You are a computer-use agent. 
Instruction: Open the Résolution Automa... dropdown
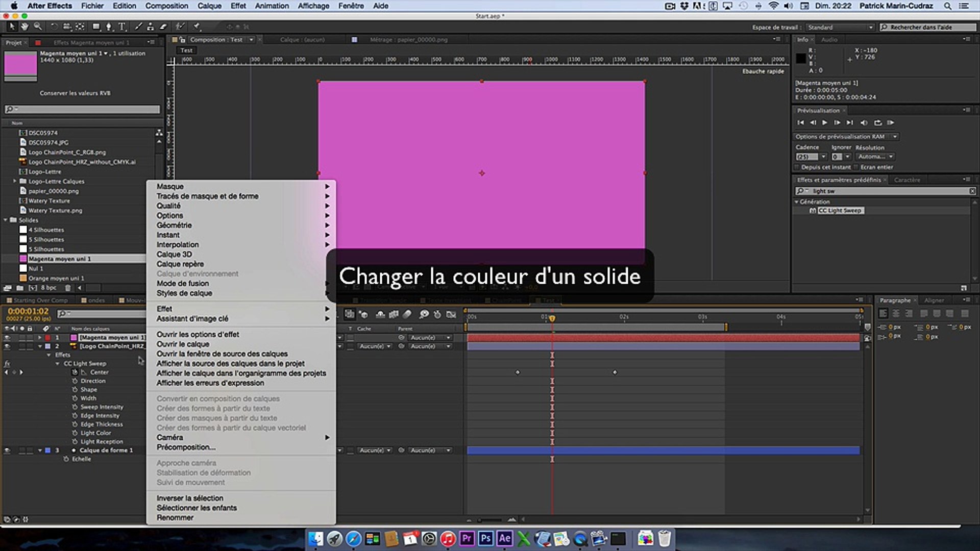[x=875, y=157]
